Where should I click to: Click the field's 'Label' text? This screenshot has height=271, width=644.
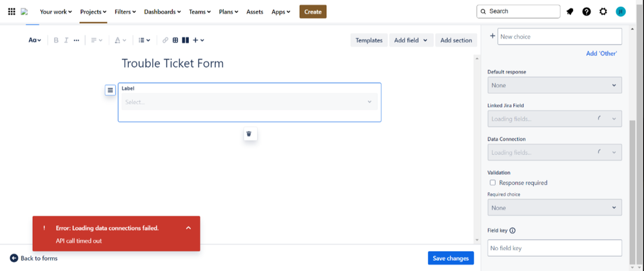coord(128,88)
